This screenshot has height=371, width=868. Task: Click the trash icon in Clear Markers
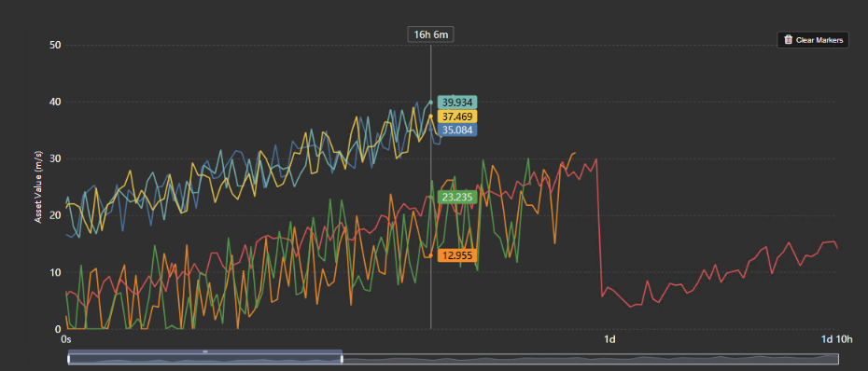(789, 40)
